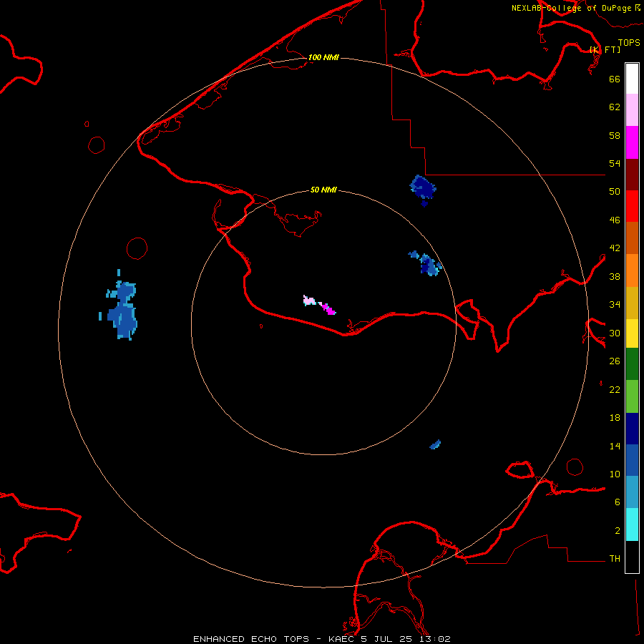Click the legend value "66"
Viewport: 644px width, 644px height.
pyautogui.click(x=615, y=79)
